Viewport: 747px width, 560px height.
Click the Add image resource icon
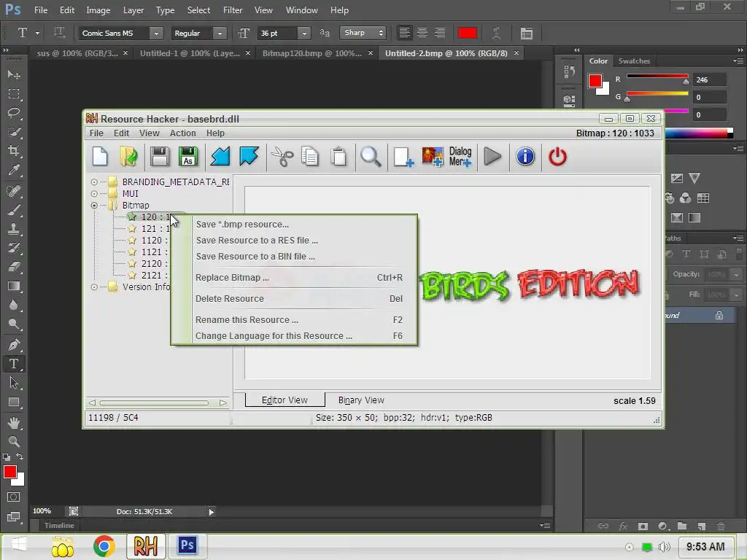tap(432, 157)
